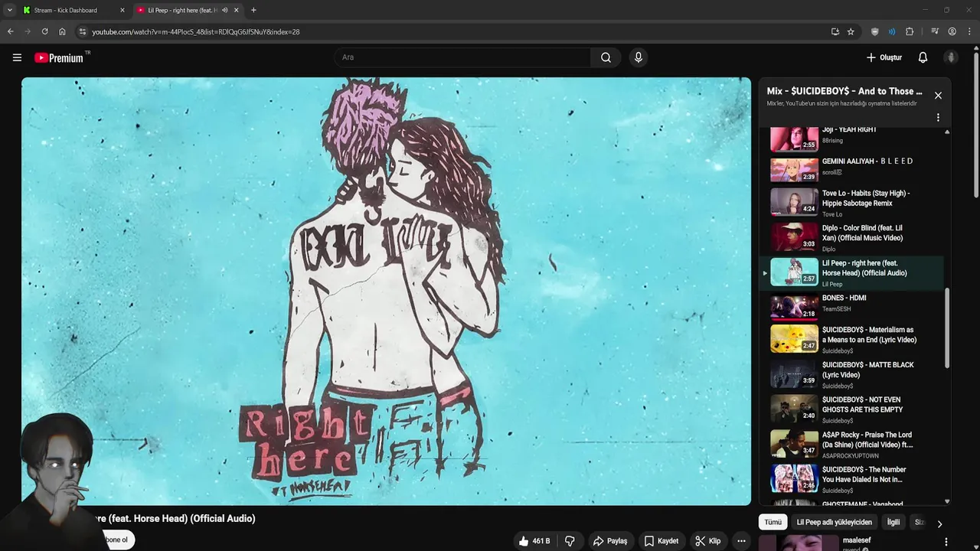Select Lil Peep adlı yükleyiciden chip

[834, 522]
